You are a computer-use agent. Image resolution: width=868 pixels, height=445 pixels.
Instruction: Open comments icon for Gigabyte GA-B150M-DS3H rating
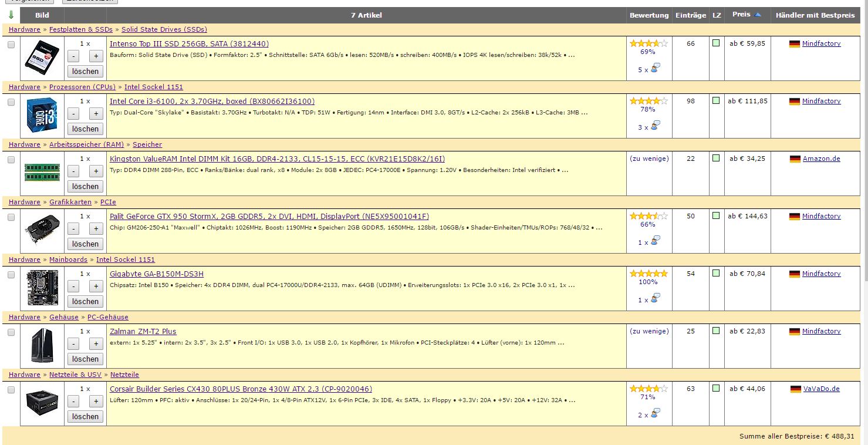pyautogui.click(x=656, y=299)
